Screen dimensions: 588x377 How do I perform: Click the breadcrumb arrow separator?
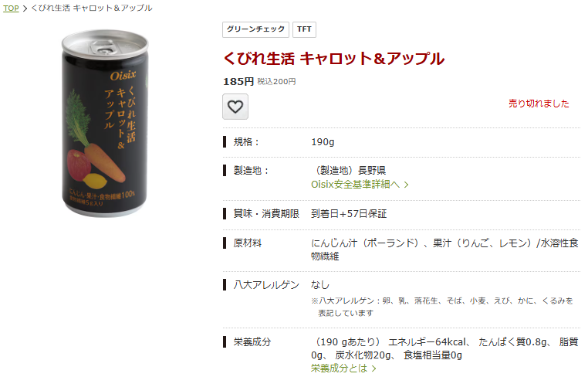25,8
